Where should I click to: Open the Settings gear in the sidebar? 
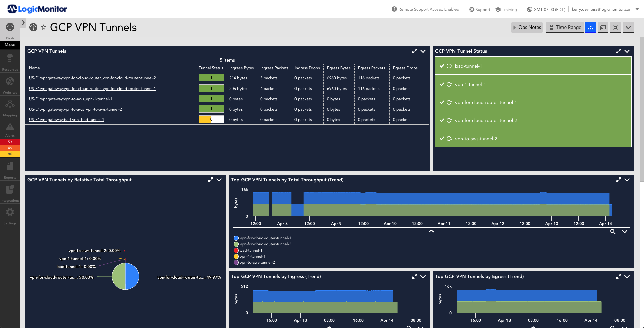[10, 215]
